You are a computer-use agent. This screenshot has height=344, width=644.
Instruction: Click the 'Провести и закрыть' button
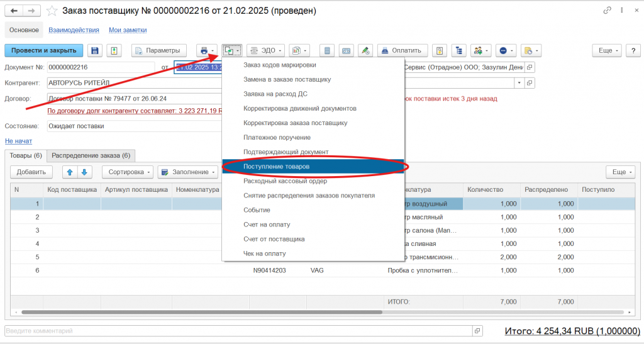click(x=43, y=50)
